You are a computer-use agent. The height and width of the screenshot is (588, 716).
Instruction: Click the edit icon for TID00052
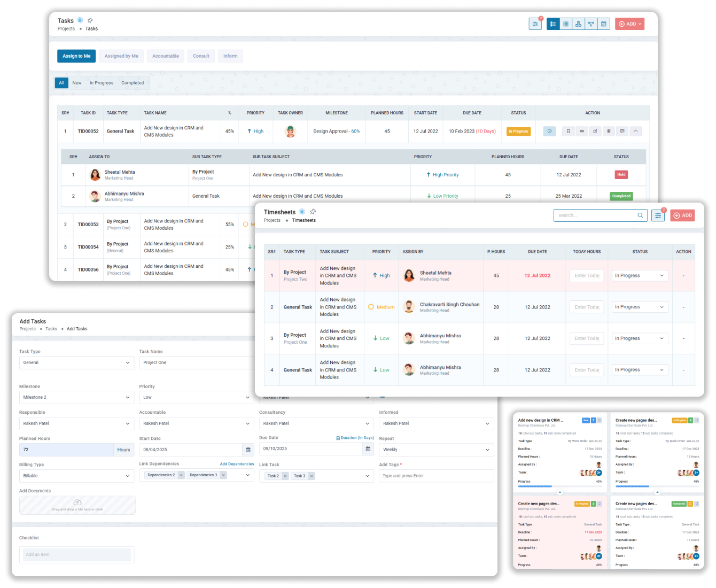click(595, 131)
